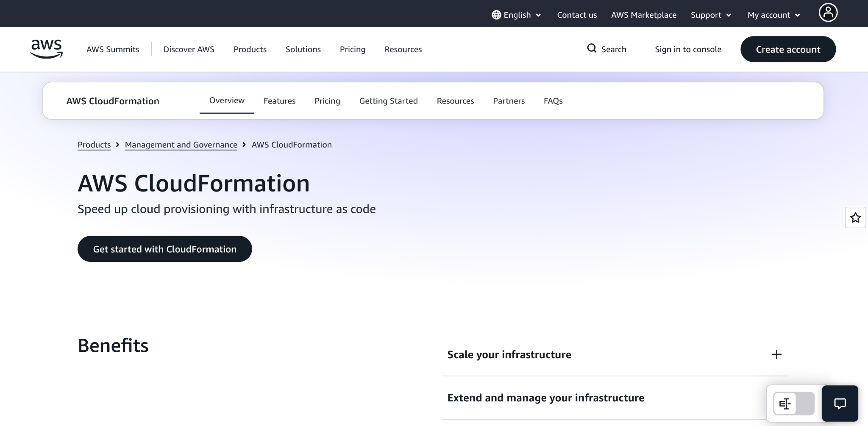Open Products menu in main navigation

[x=250, y=49]
